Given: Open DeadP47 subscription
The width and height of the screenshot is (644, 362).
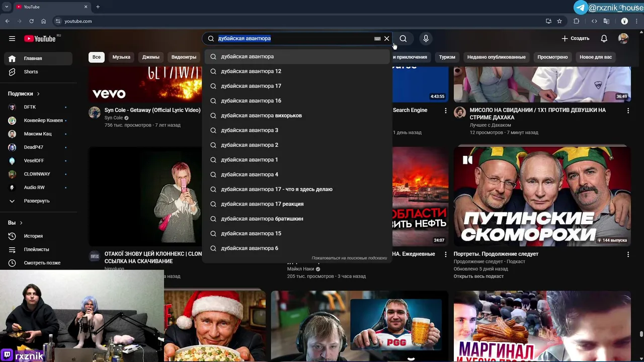Looking at the screenshot, I should (38, 147).
